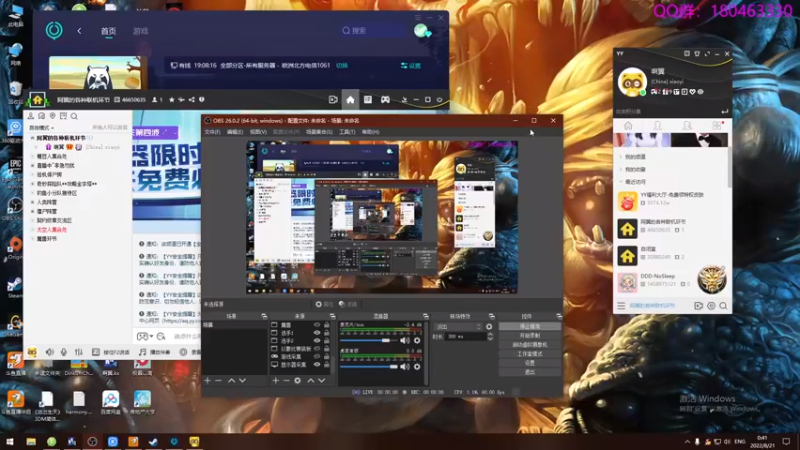Toggle visibility of display capture source
800x450 pixels.
317,365
